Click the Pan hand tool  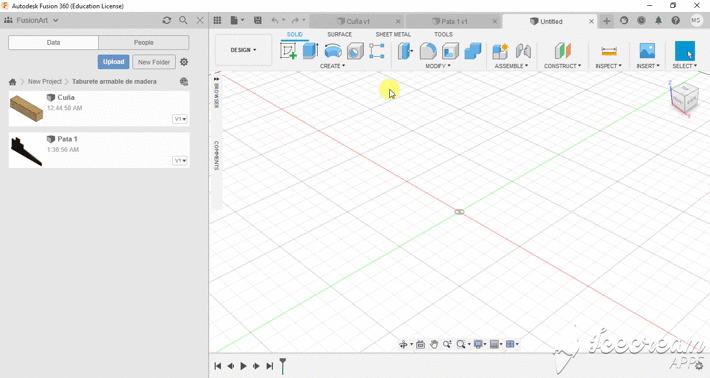coord(434,345)
